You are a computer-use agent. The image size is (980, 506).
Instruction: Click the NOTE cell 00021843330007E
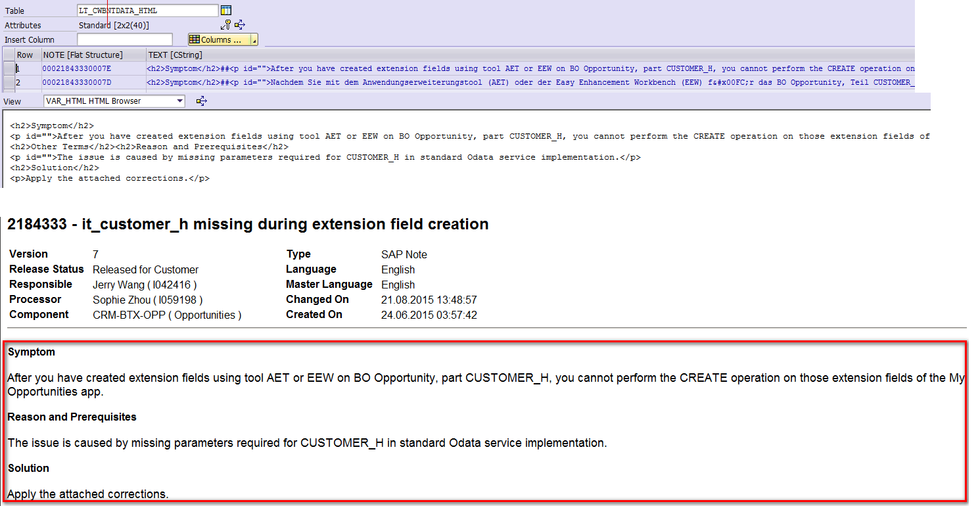click(93, 68)
